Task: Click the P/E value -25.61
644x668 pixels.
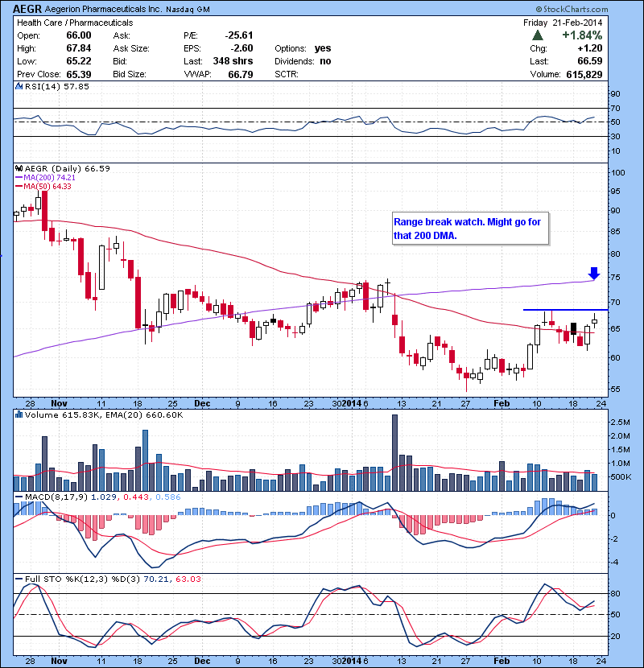Action: click(x=239, y=35)
